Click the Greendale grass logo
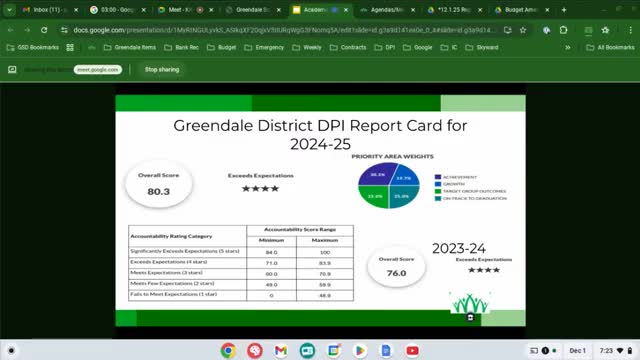Image resolution: width=640 pixels, height=360 pixels. point(470,303)
